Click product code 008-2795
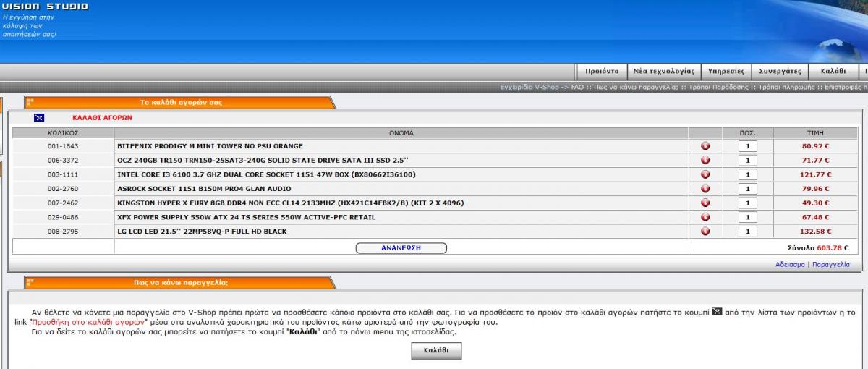Viewport: 868px width, 369px height. (x=63, y=232)
